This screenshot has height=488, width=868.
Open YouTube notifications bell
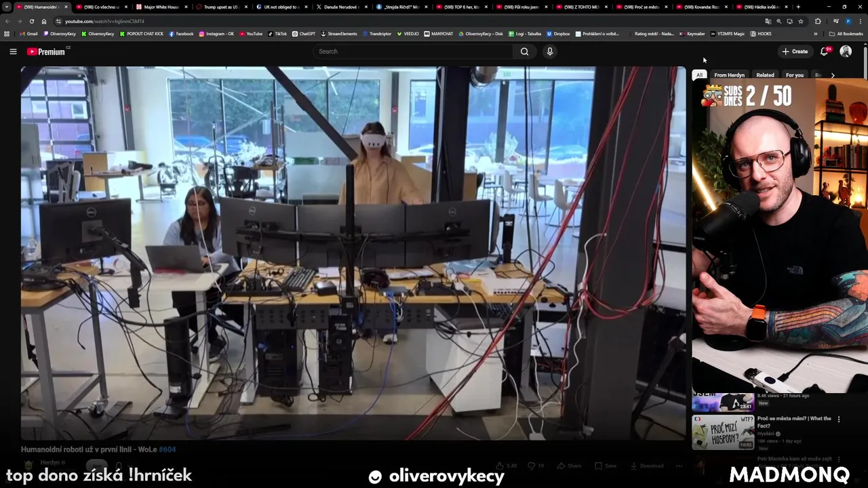click(x=825, y=52)
